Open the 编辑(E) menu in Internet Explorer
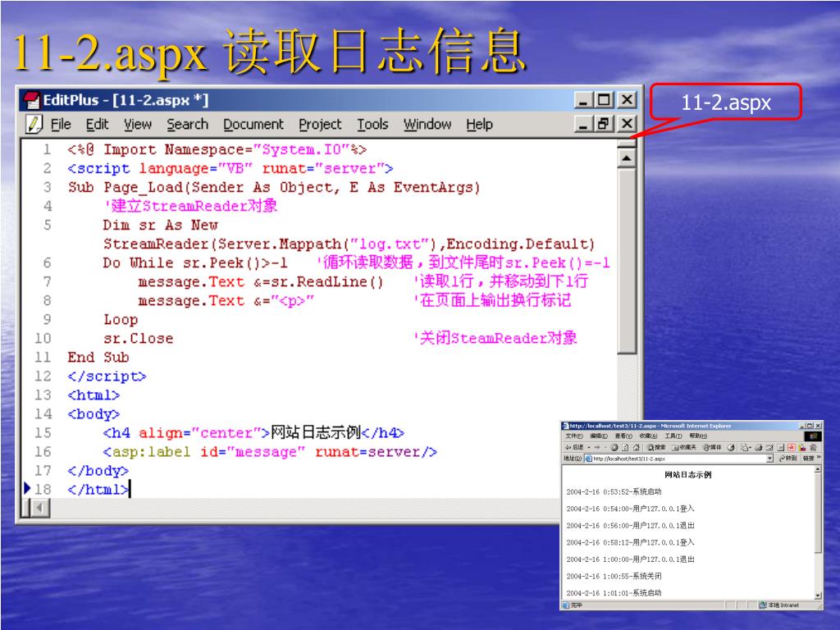This screenshot has height=630, width=840. pos(599,436)
